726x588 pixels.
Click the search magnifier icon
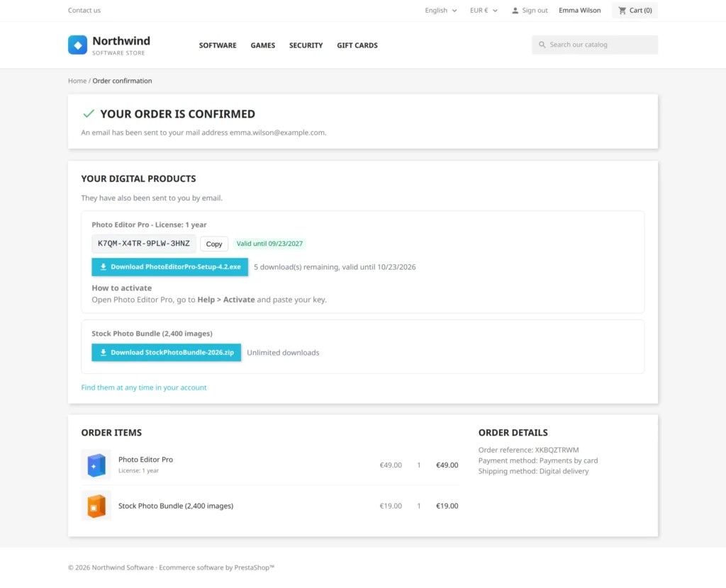tap(542, 45)
